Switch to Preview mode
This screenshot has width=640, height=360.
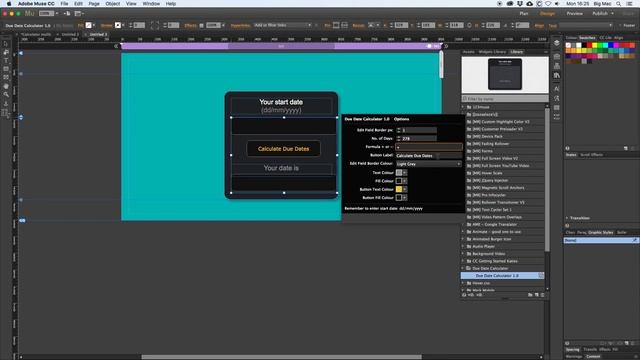tap(574, 13)
